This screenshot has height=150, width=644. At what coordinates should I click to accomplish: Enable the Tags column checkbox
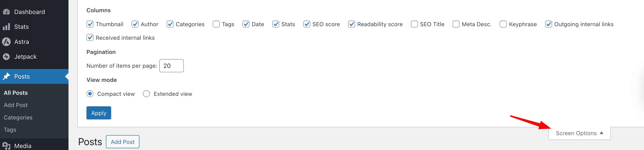click(x=216, y=24)
